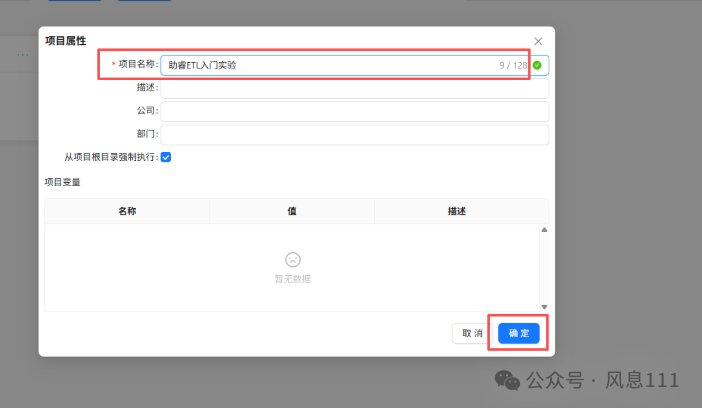Toggle 从项目根目录强制执行 checkbox
The image size is (702, 408).
[x=166, y=157]
